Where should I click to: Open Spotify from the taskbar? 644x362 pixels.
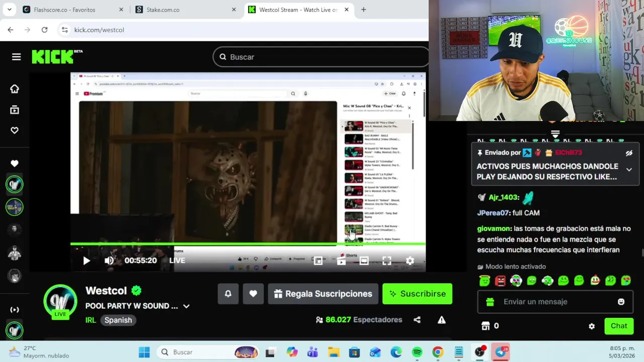click(x=417, y=352)
